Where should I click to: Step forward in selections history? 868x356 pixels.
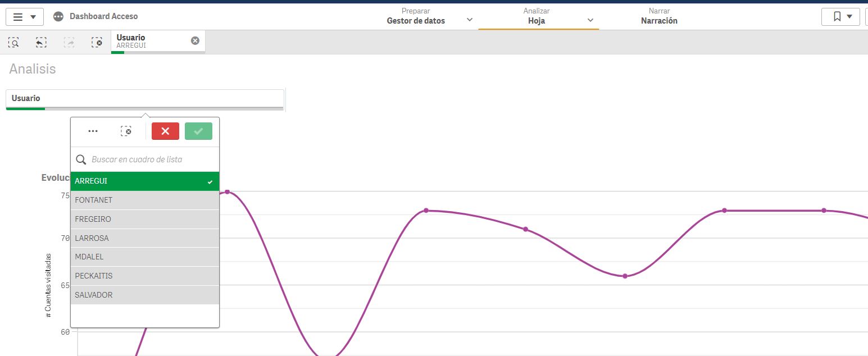coord(69,42)
